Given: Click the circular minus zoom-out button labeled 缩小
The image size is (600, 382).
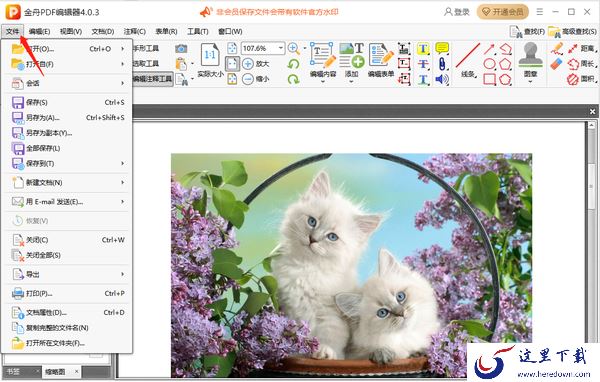Looking at the screenshot, I should 248,79.
